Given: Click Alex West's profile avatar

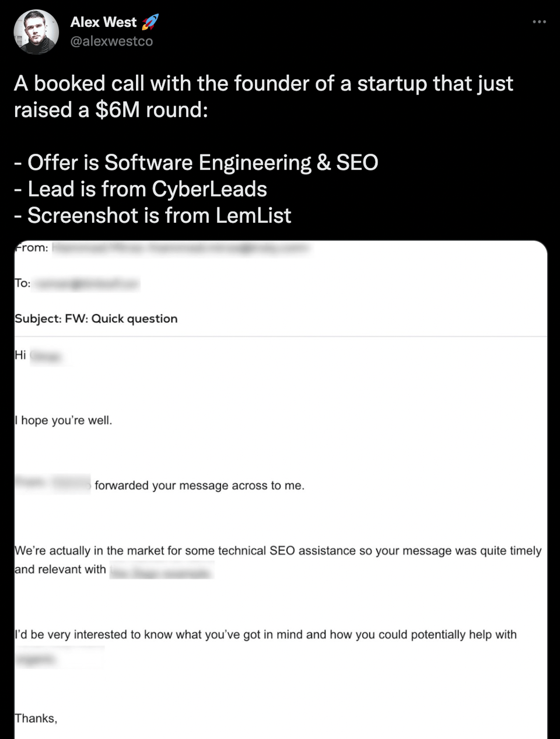Looking at the screenshot, I should pos(36,31).
